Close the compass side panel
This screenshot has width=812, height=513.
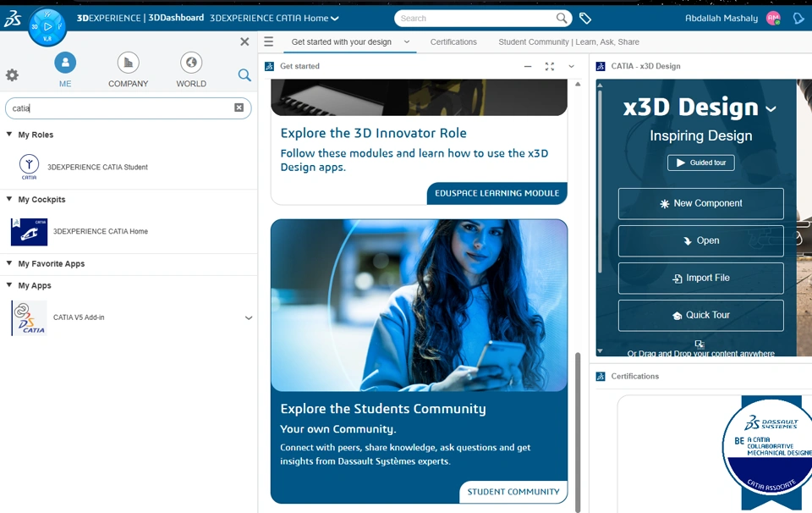pos(245,41)
